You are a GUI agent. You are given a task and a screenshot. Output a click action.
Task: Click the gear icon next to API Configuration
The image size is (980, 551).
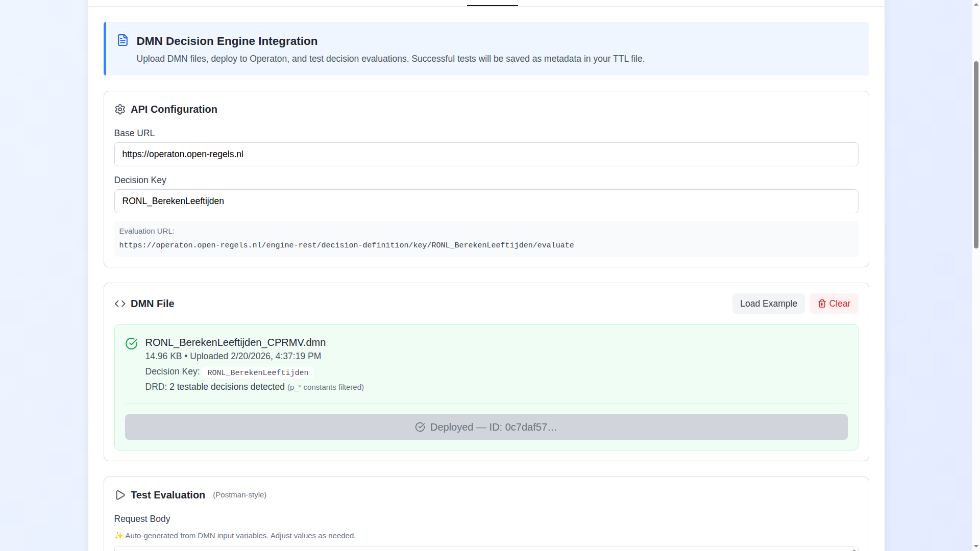coord(120,109)
